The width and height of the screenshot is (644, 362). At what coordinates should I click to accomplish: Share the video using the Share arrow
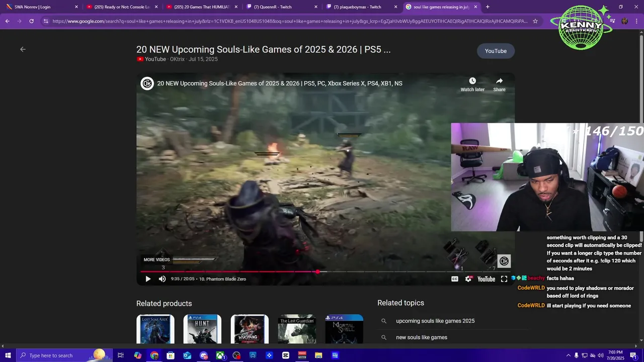[499, 84]
